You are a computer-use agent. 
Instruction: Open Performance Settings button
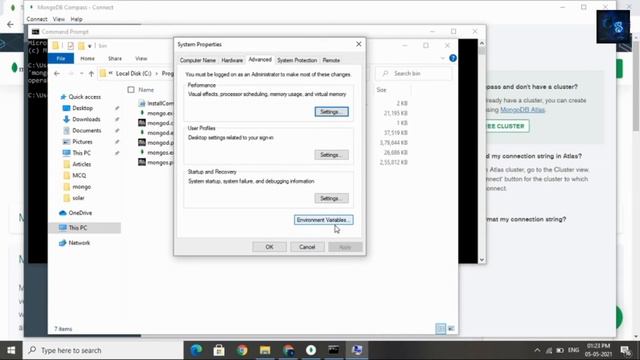point(331,111)
